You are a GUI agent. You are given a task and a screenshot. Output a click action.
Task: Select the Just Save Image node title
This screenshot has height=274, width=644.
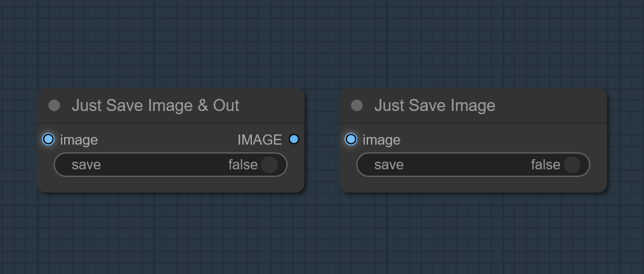(x=435, y=105)
